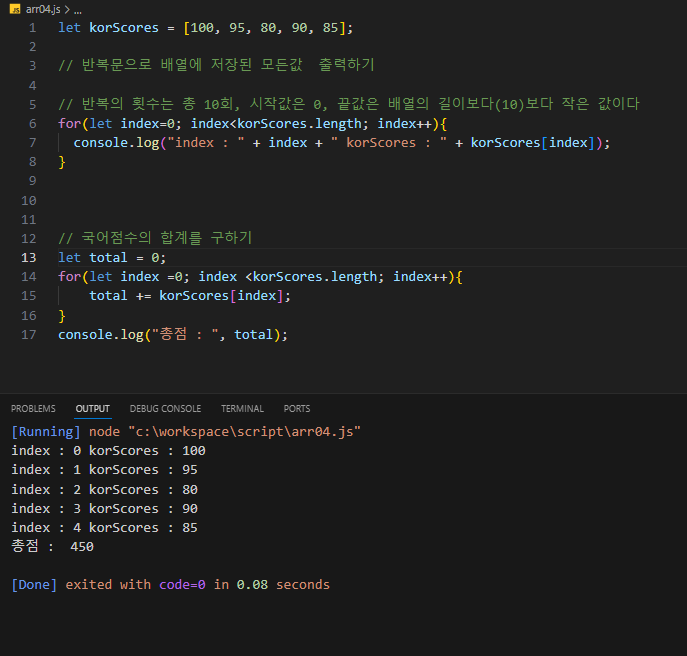
Task: Click the [Done] exited with code=0 line
Action: point(170,585)
